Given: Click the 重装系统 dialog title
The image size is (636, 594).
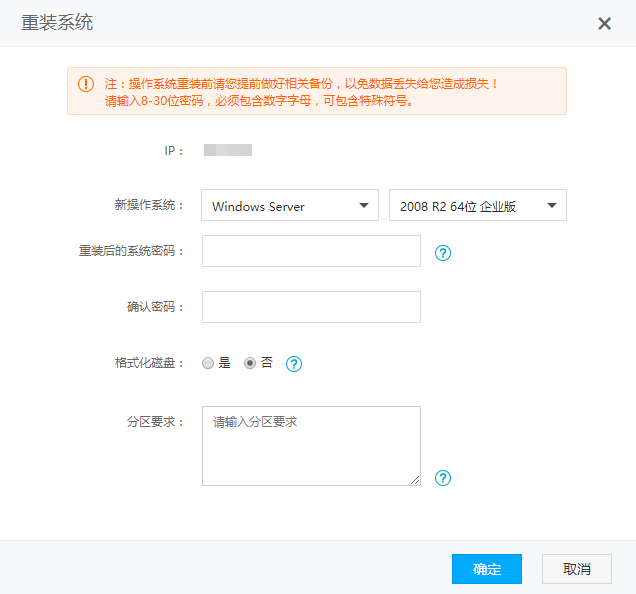Looking at the screenshot, I should click(57, 23).
